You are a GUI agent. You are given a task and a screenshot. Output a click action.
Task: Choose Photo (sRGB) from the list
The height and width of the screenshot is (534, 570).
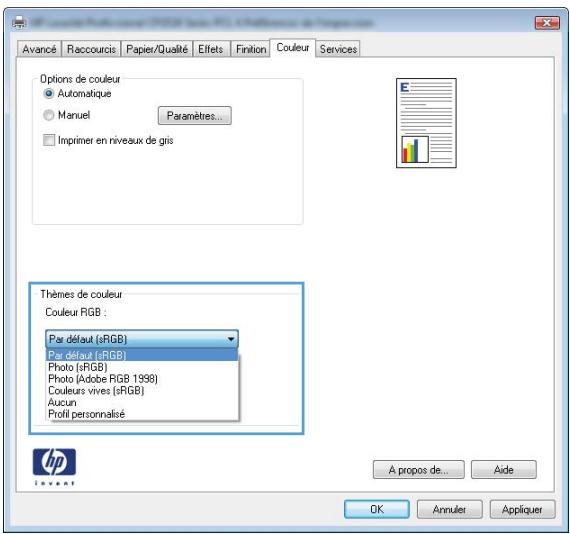pyautogui.click(x=142, y=367)
